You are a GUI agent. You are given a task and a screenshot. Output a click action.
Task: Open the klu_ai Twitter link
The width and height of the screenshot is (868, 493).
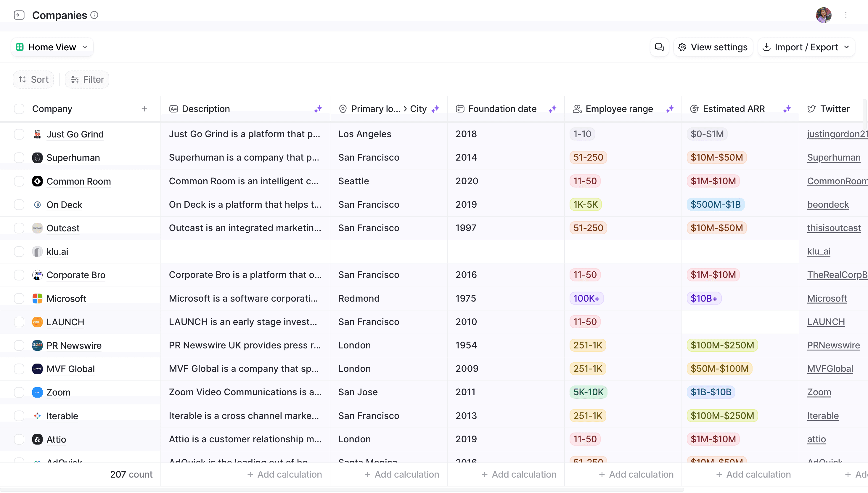(819, 252)
